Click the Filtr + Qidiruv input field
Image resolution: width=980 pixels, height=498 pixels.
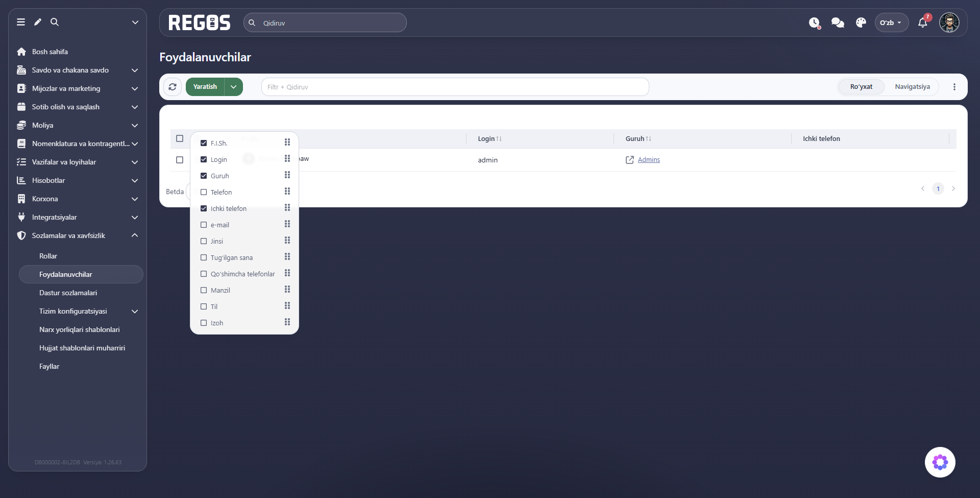tap(455, 87)
